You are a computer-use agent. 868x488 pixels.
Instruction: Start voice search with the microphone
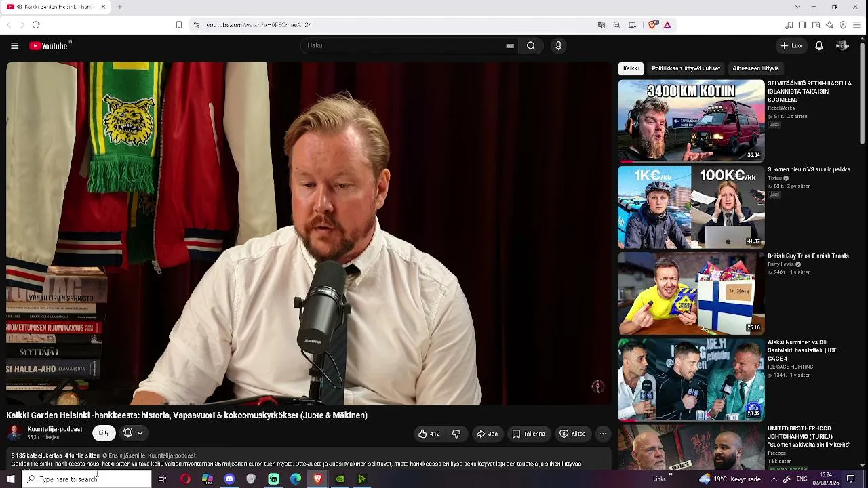[x=558, y=46]
